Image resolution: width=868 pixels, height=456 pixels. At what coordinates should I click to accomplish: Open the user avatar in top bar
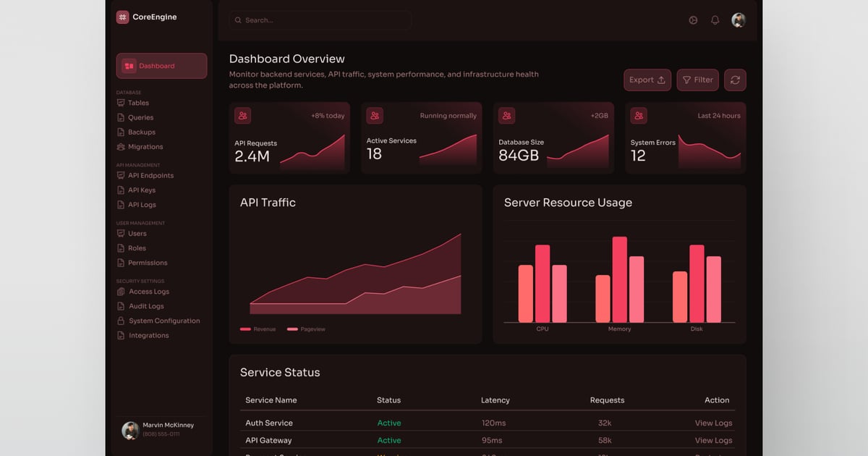click(x=739, y=20)
